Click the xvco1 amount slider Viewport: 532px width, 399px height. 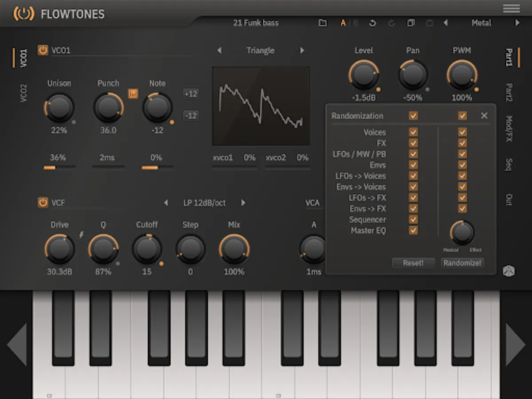click(234, 168)
